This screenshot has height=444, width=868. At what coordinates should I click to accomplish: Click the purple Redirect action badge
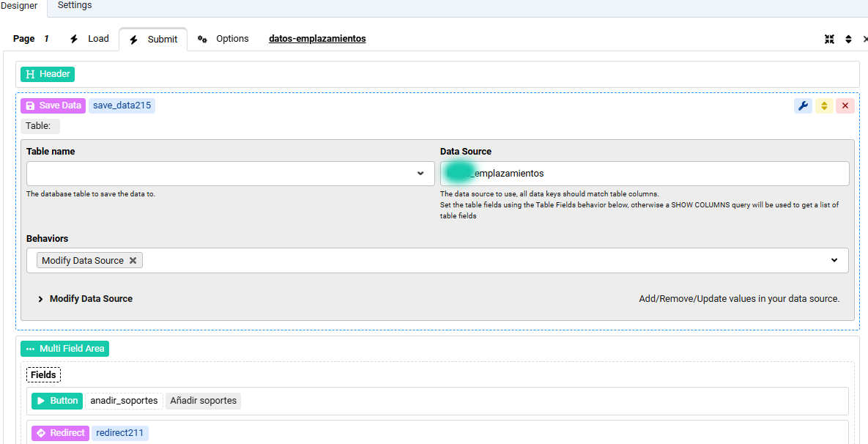point(60,433)
